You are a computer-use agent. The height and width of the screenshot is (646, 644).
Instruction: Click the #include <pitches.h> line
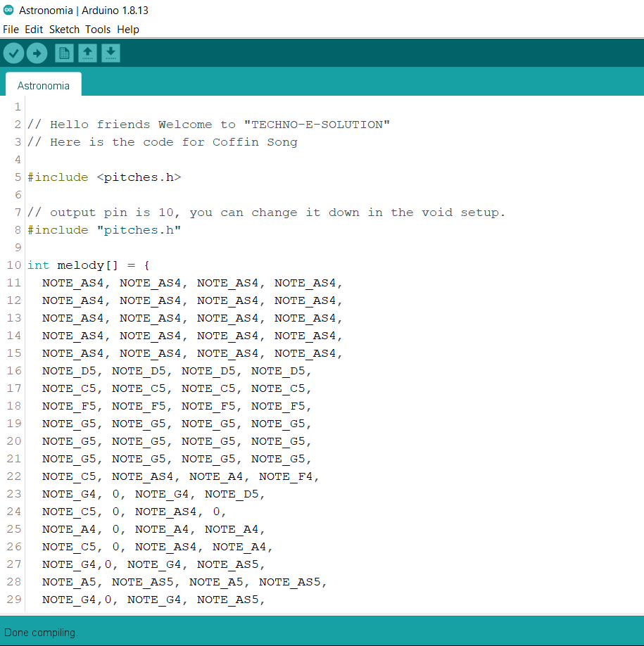104,177
